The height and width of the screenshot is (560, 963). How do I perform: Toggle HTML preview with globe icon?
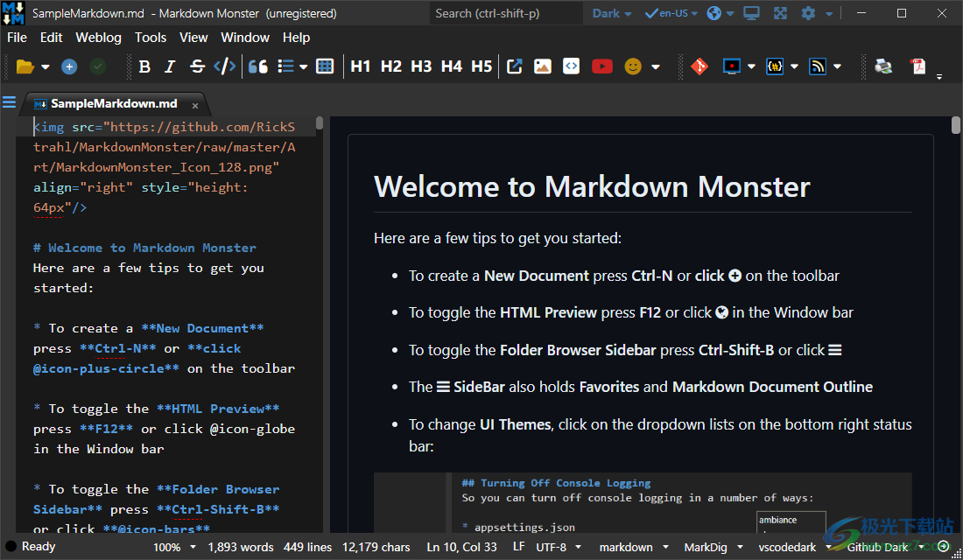pyautogui.click(x=713, y=13)
